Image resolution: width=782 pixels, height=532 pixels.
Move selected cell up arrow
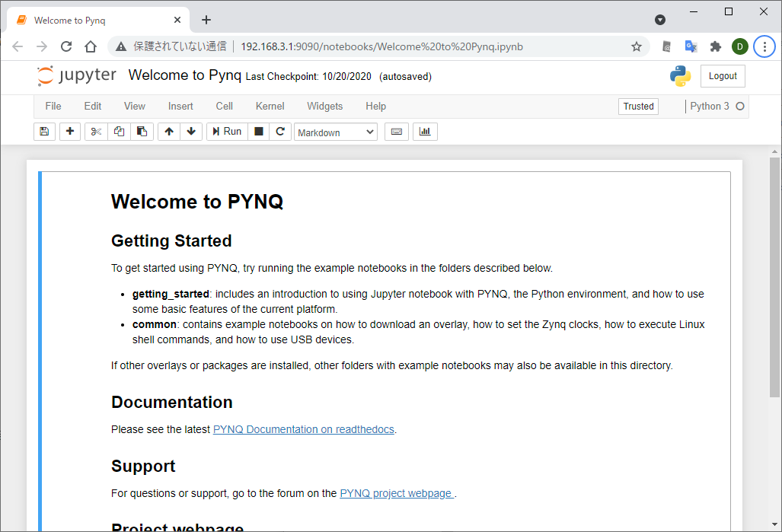tap(169, 132)
